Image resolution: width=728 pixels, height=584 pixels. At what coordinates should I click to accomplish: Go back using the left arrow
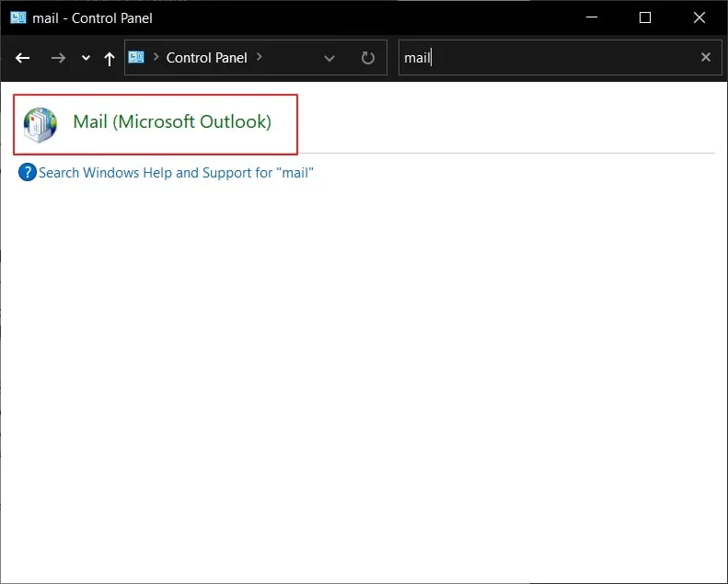point(22,58)
